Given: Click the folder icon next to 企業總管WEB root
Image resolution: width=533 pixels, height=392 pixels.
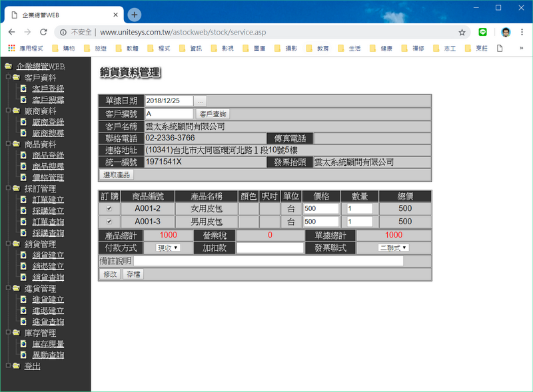Looking at the screenshot, I should click(9, 66).
